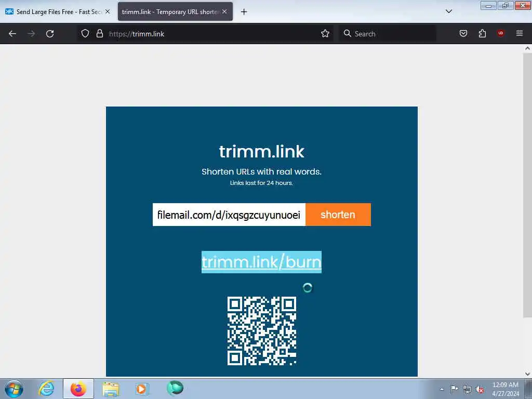Open a new browser tab

click(244, 12)
